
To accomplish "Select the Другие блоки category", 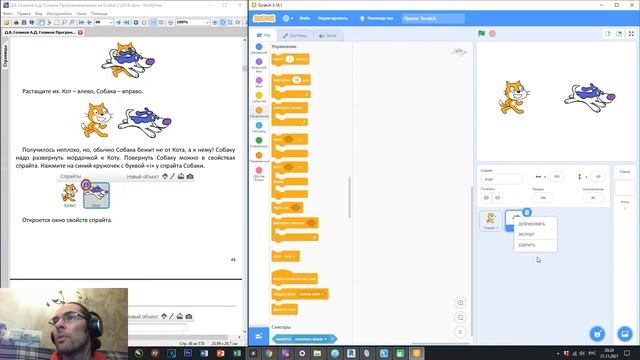I will point(259,174).
